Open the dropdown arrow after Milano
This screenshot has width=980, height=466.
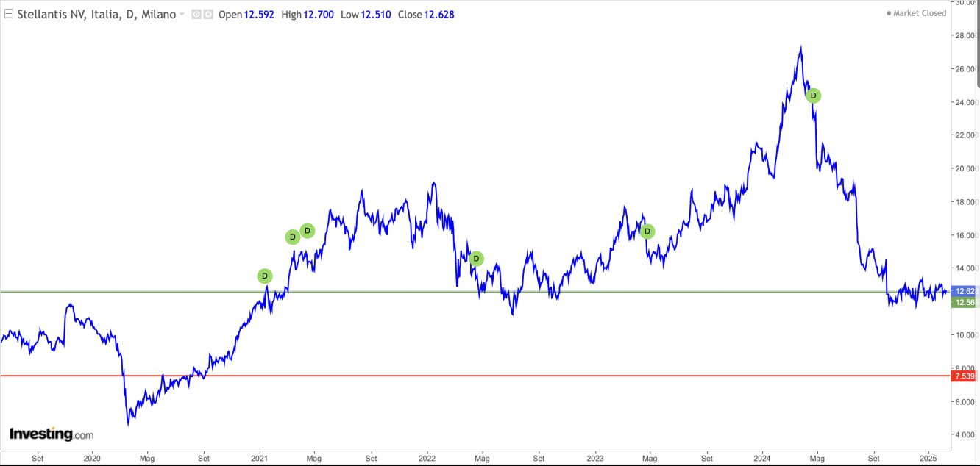click(182, 15)
